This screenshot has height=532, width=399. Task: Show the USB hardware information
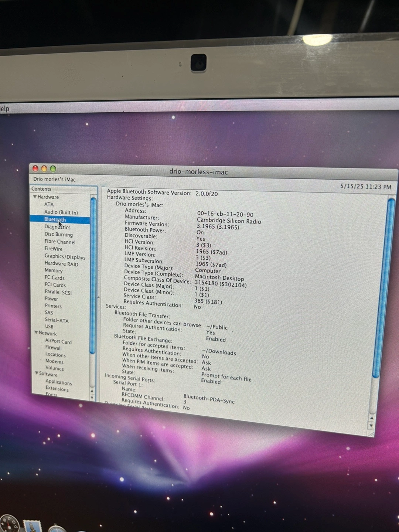point(49,327)
